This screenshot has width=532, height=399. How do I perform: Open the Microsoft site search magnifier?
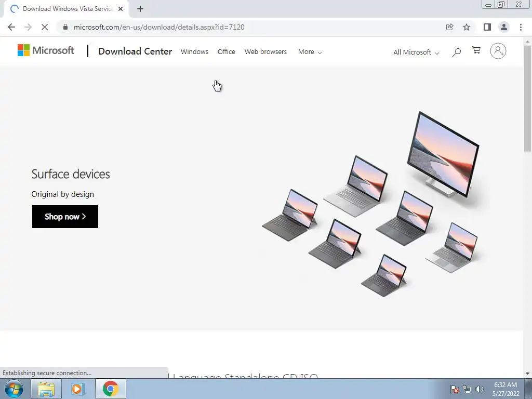click(x=457, y=52)
